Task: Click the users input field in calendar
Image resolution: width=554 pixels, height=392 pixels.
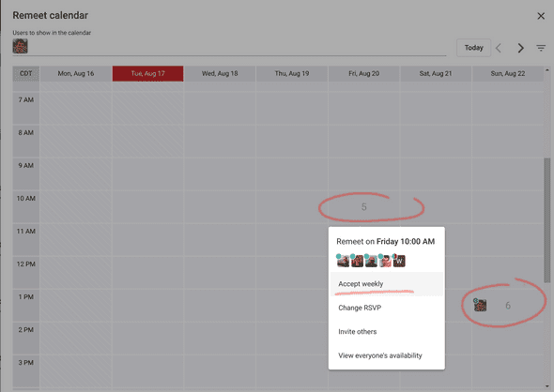Action: [229, 47]
